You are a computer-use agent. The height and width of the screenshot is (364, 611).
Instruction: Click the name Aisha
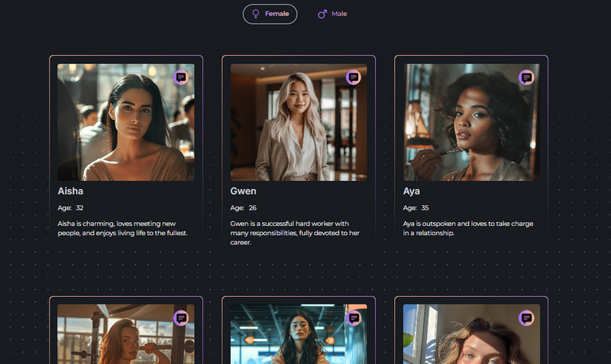70,191
